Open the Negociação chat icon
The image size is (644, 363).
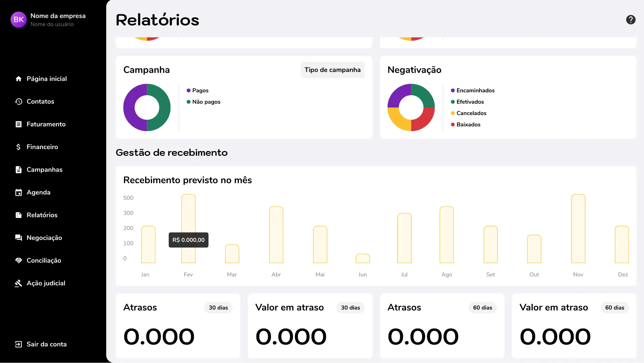19,238
